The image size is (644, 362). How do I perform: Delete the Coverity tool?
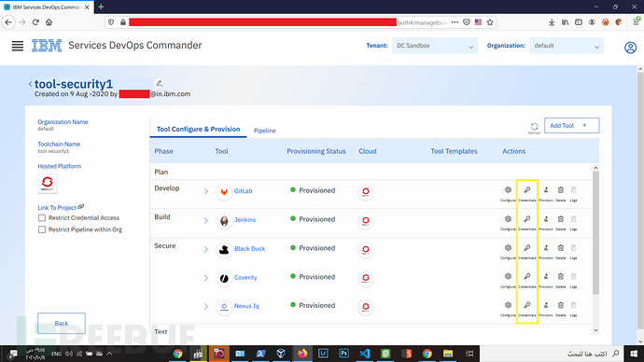coord(561,276)
